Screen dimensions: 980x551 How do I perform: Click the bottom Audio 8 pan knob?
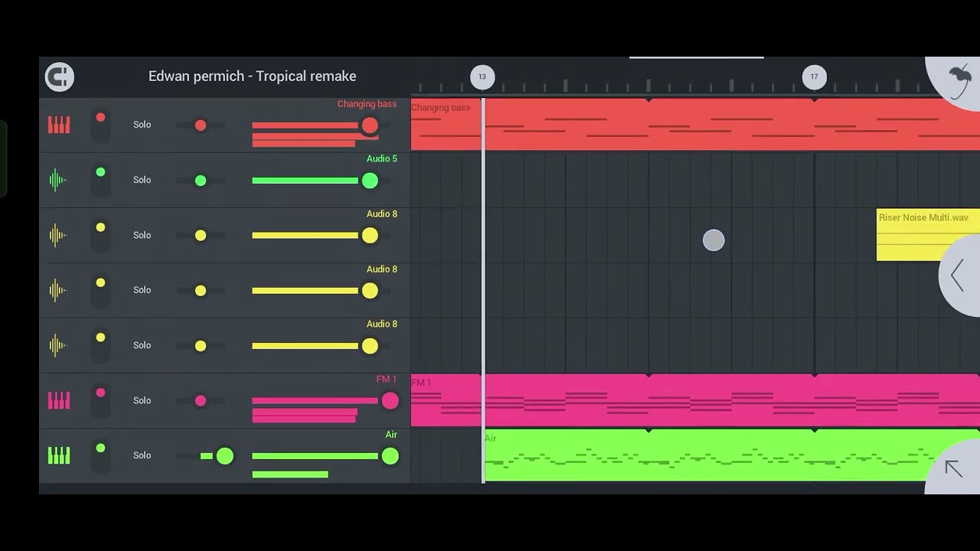[x=201, y=346]
